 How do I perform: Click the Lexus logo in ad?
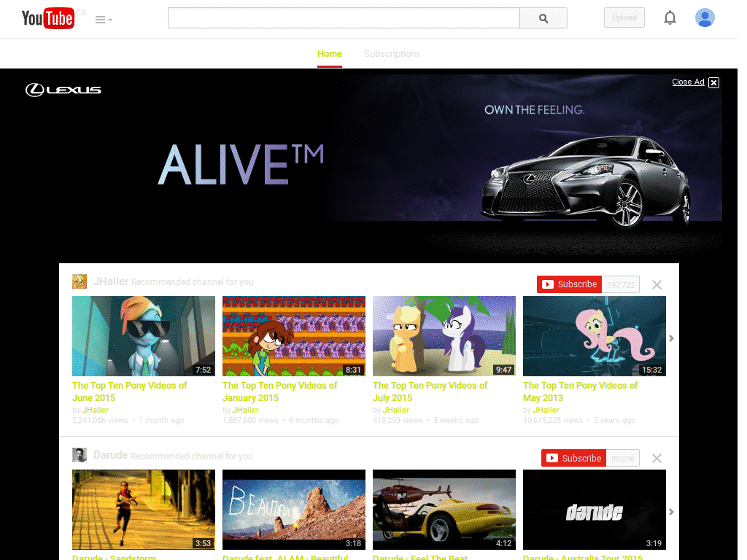click(63, 90)
